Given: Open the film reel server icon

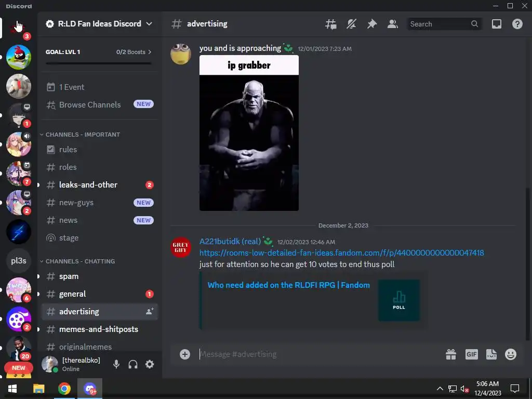Looking at the screenshot, I should point(19,319).
